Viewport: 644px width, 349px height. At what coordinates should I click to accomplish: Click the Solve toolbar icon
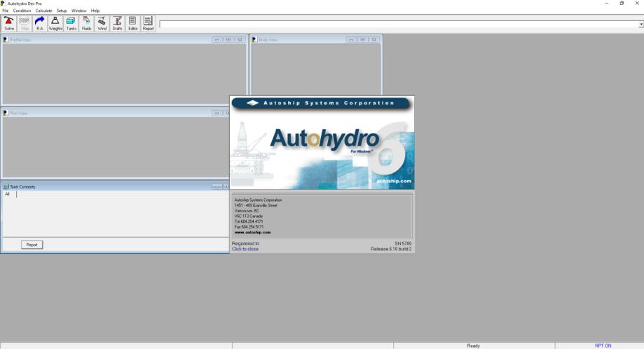point(9,23)
